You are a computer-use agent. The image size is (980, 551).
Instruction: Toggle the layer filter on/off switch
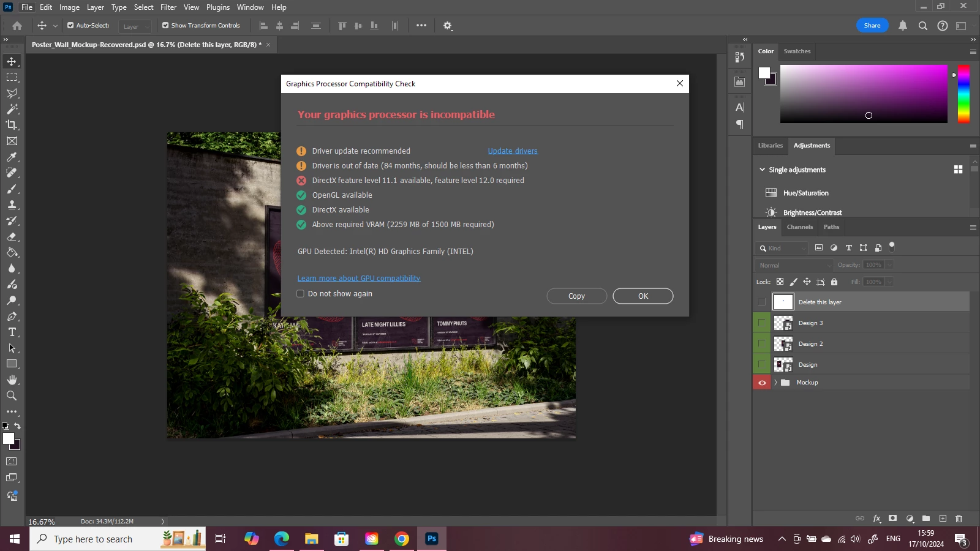tap(892, 247)
